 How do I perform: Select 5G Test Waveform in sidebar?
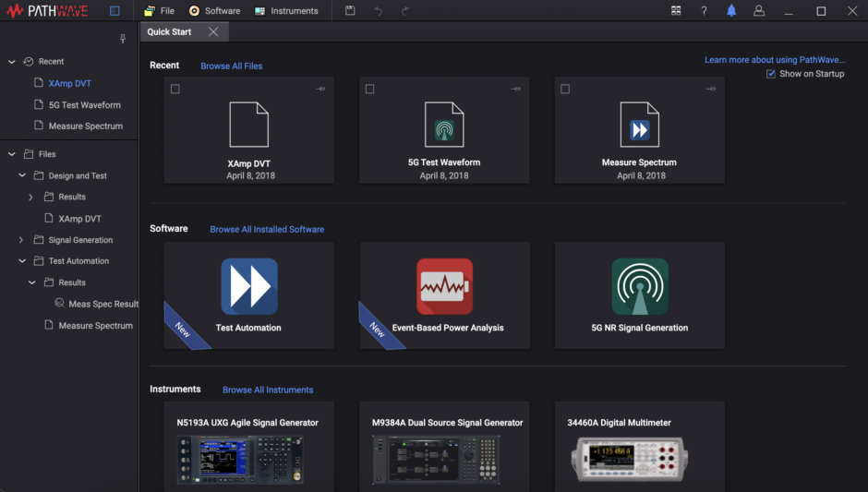[85, 104]
